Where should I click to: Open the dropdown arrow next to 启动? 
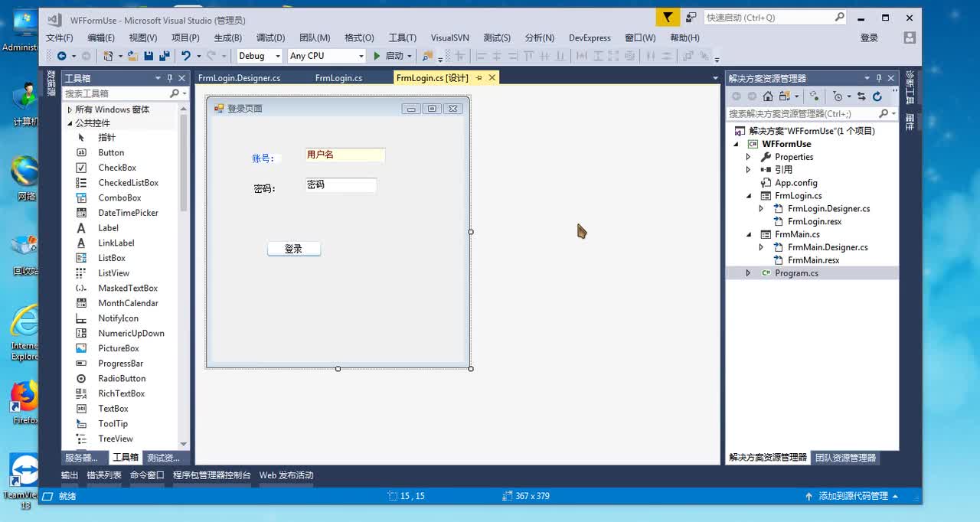(410, 56)
